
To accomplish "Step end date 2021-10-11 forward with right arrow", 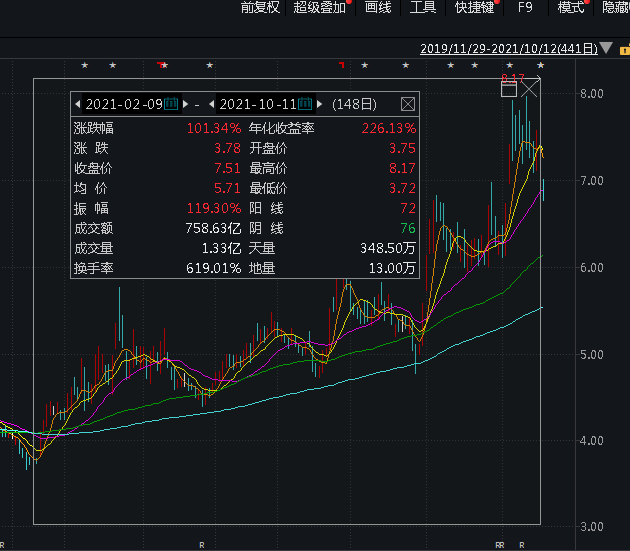I will pyautogui.click(x=320, y=104).
